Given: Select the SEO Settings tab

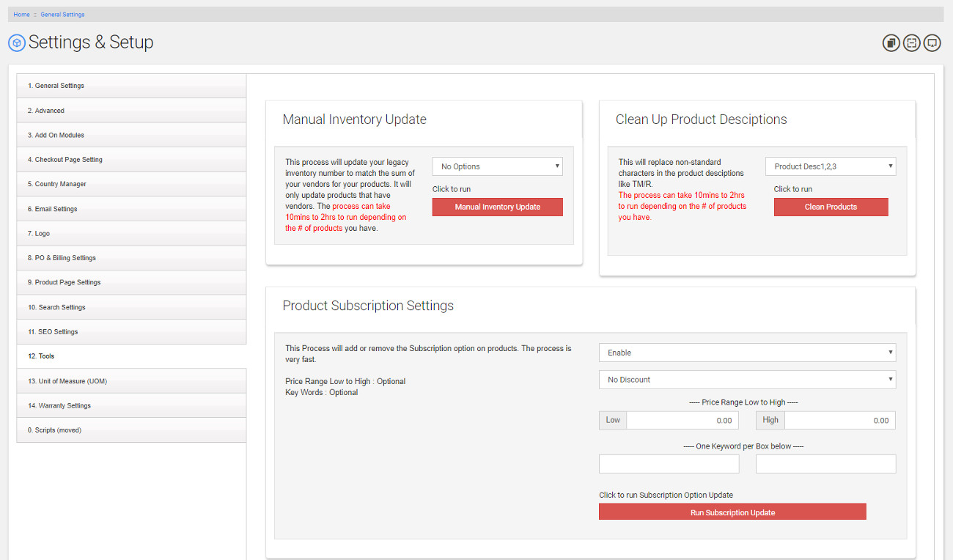Looking at the screenshot, I should [x=131, y=332].
